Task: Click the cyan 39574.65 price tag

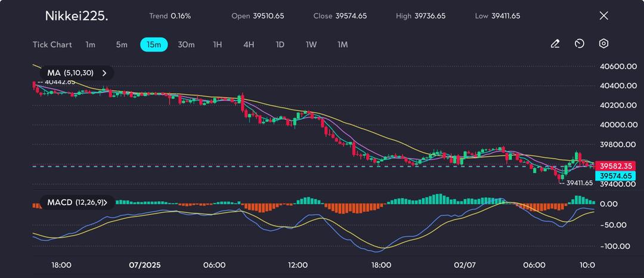Action: [x=616, y=176]
